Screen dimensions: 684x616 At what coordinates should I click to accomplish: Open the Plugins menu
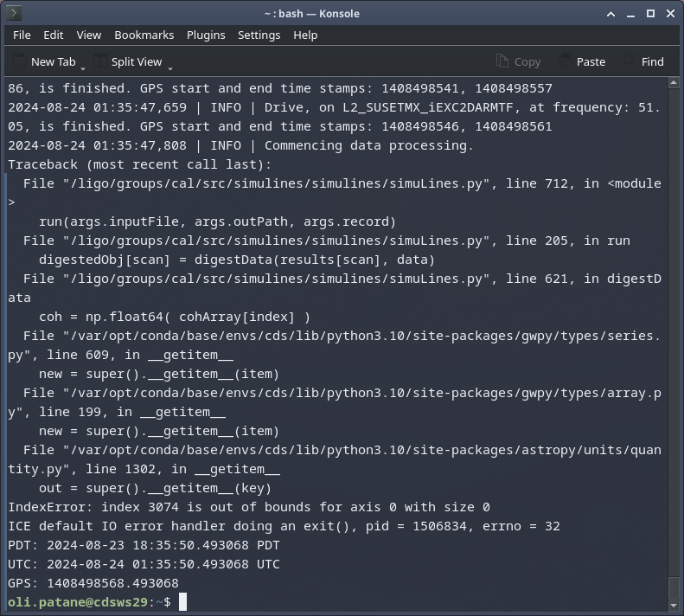coord(206,35)
